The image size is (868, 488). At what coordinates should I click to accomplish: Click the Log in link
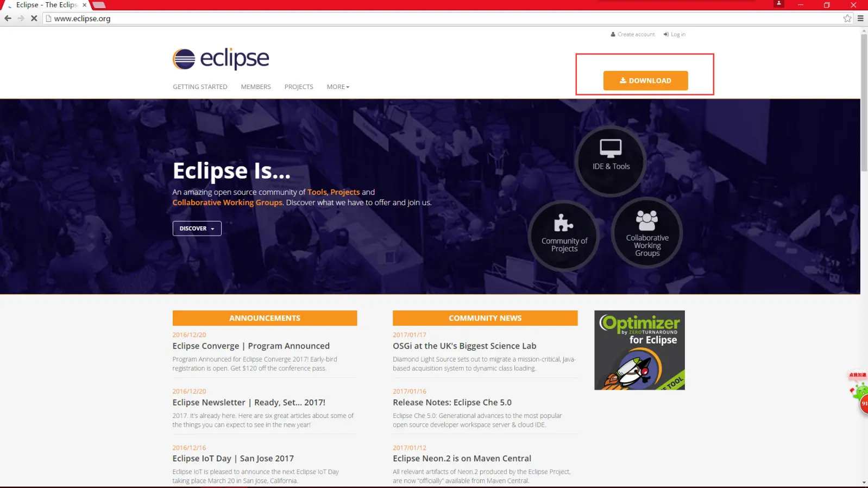click(675, 34)
